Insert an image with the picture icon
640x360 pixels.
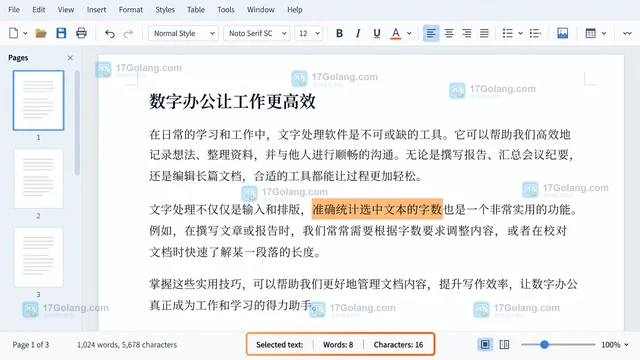[562, 33]
